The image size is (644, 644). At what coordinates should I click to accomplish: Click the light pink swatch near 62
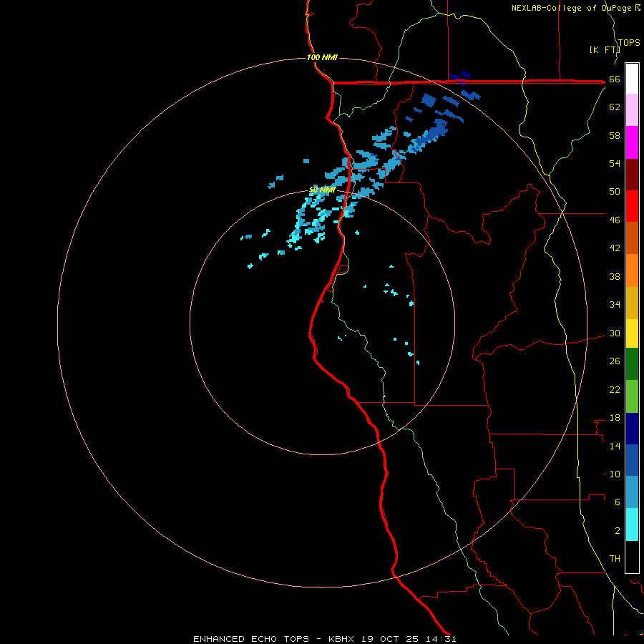tap(632, 110)
